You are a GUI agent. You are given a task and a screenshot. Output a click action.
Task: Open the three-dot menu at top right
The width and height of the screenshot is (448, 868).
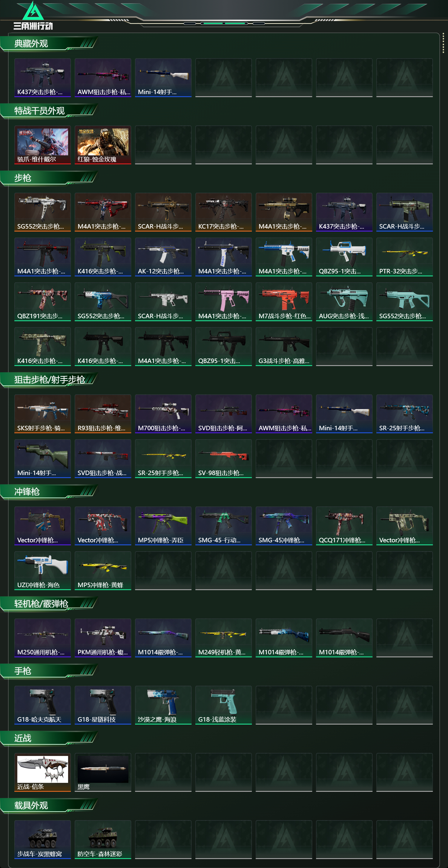click(443, 43)
